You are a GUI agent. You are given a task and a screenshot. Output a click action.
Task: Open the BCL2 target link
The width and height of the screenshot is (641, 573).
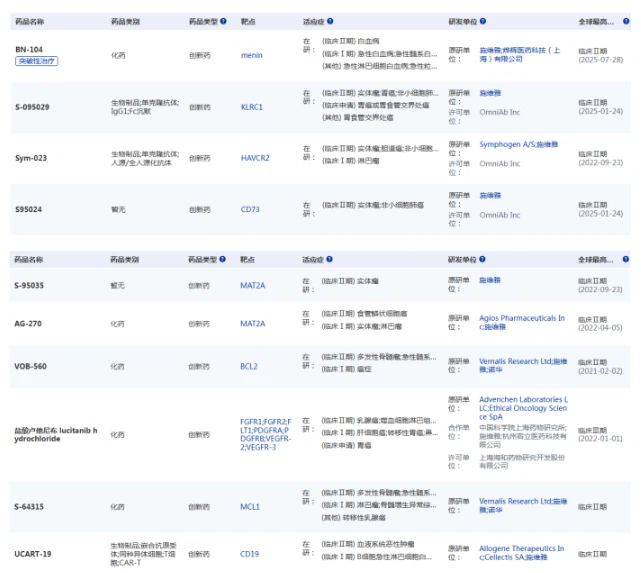click(x=250, y=366)
